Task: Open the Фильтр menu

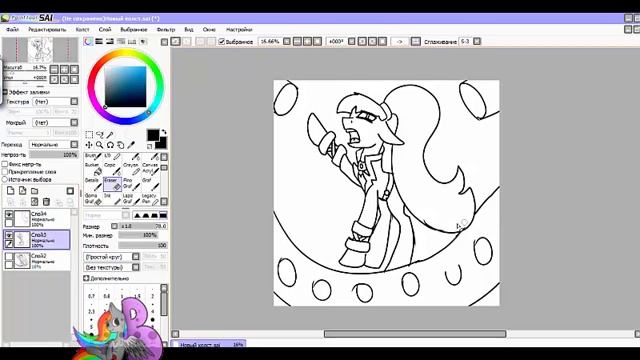Action: 166,30
